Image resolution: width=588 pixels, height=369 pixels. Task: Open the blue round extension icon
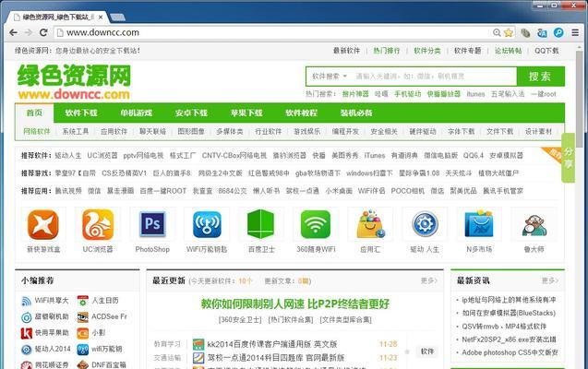point(558,33)
